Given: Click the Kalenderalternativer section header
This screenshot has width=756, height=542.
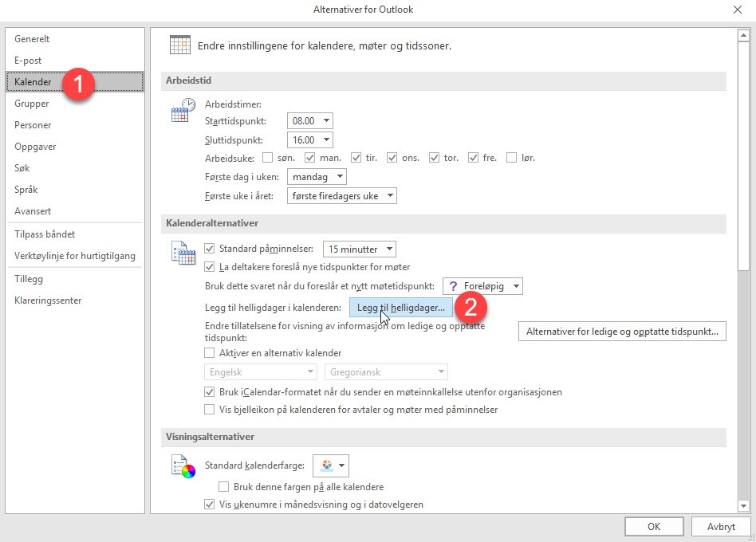Looking at the screenshot, I should click(x=443, y=223).
